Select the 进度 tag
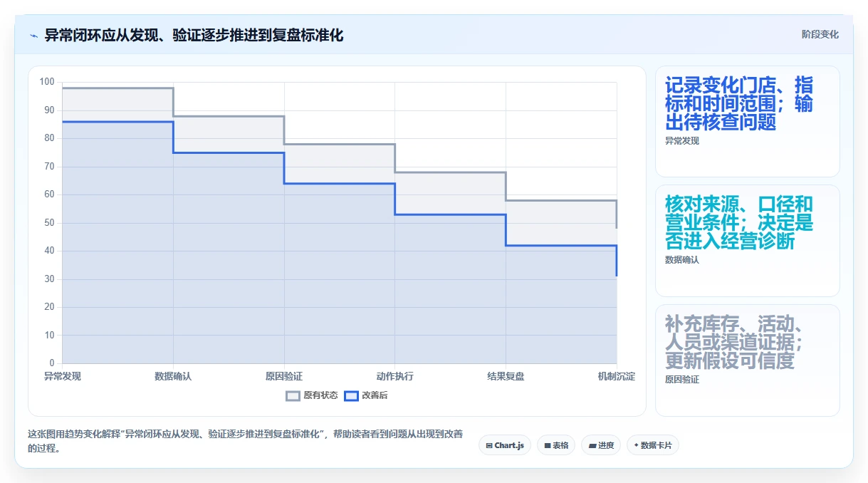 click(601, 445)
